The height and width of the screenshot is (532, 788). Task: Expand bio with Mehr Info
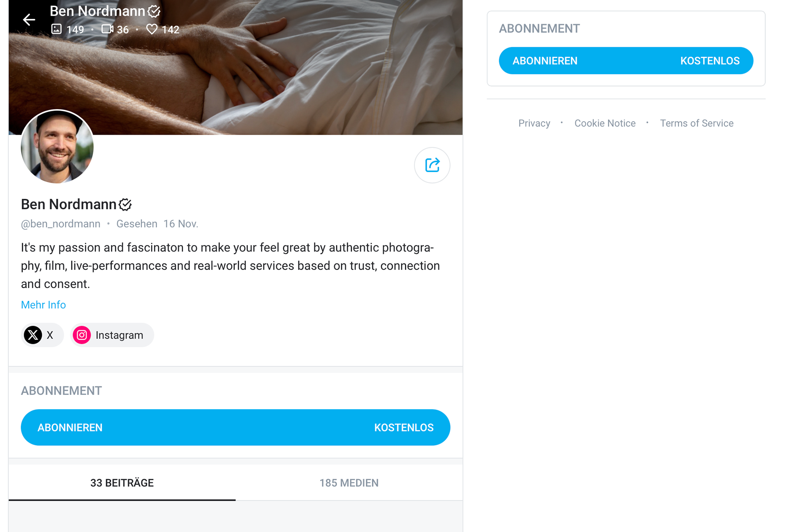[43, 305]
